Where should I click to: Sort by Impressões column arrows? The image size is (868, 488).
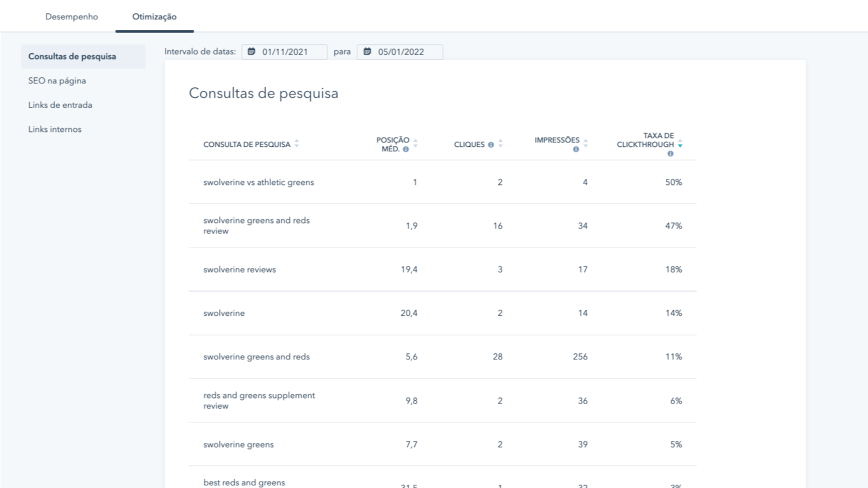pos(586,144)
